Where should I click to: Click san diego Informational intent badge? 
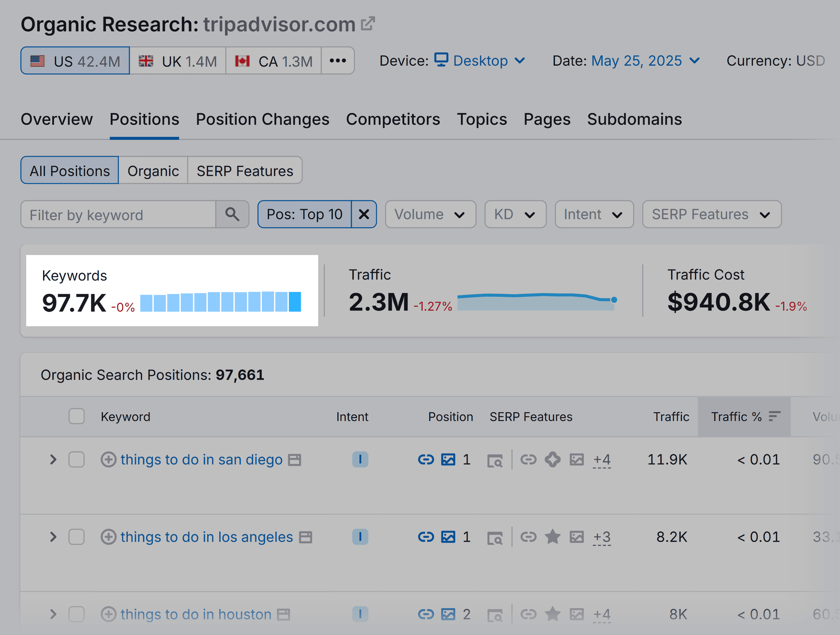[x=360, y=460]
